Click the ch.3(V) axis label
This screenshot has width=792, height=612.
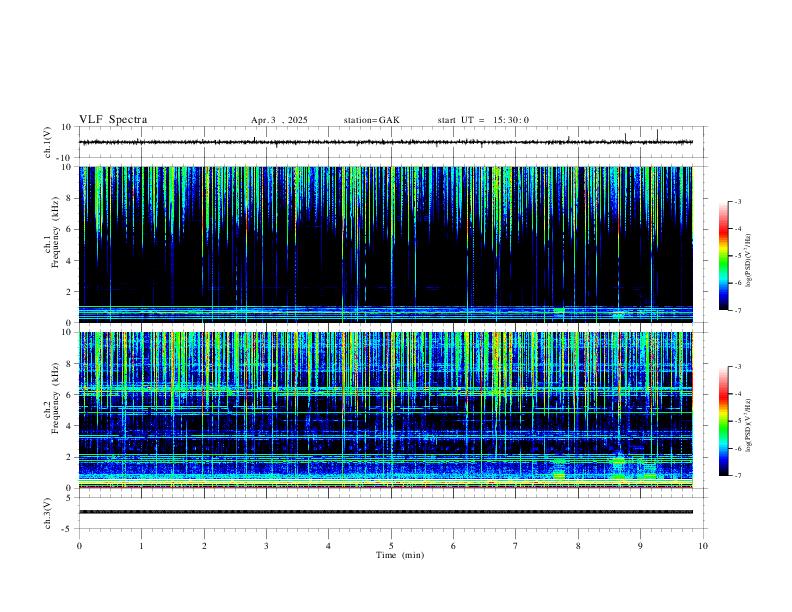point(48,514)
